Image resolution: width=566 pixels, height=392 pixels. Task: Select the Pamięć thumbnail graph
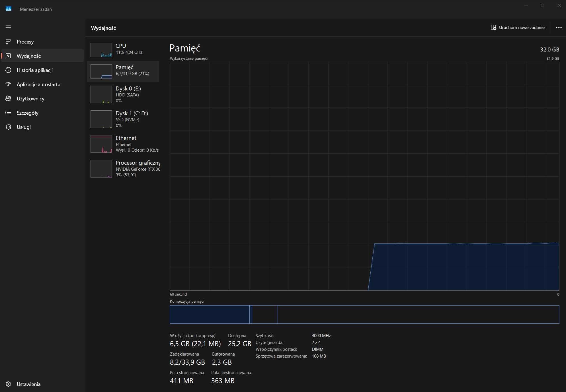pos(101,71)
